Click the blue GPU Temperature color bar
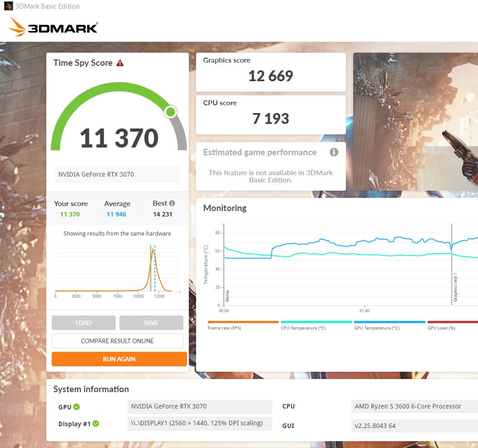The image size is (478, 448). (389, 322)
